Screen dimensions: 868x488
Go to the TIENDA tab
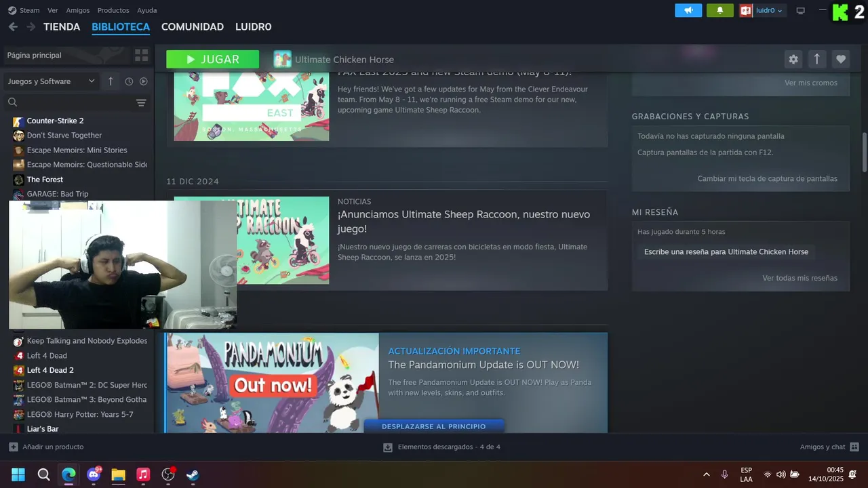62,26
